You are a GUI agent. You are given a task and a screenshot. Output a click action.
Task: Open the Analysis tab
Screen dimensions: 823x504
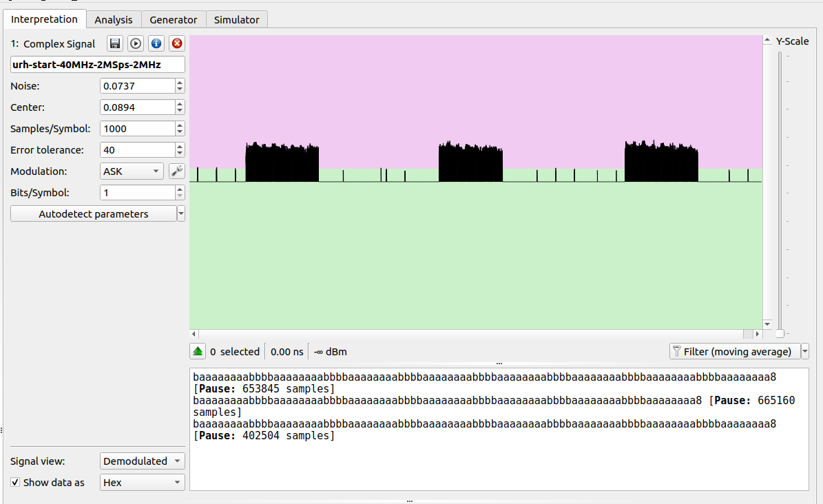click(114, 20)
